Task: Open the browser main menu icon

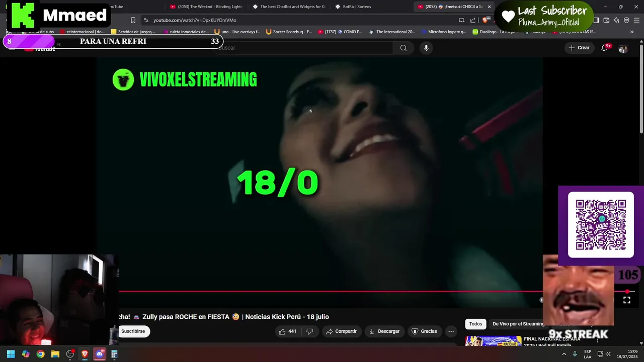Action: [x=636, y=20]
